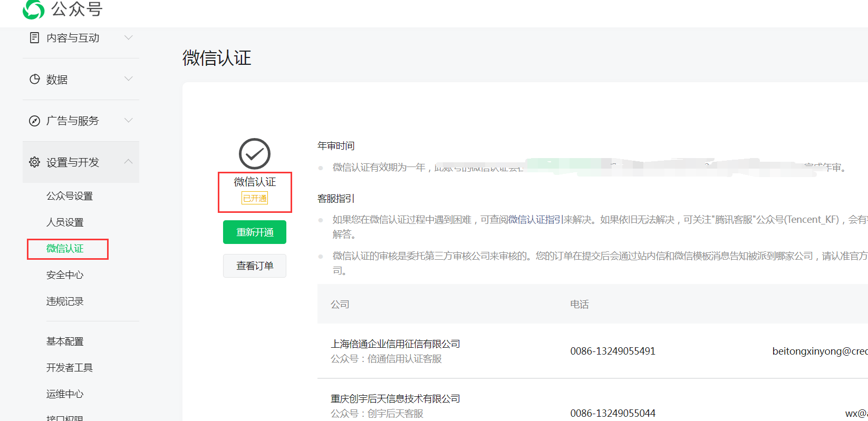Click the 设置与开发 menu label

tap(73, 162)
